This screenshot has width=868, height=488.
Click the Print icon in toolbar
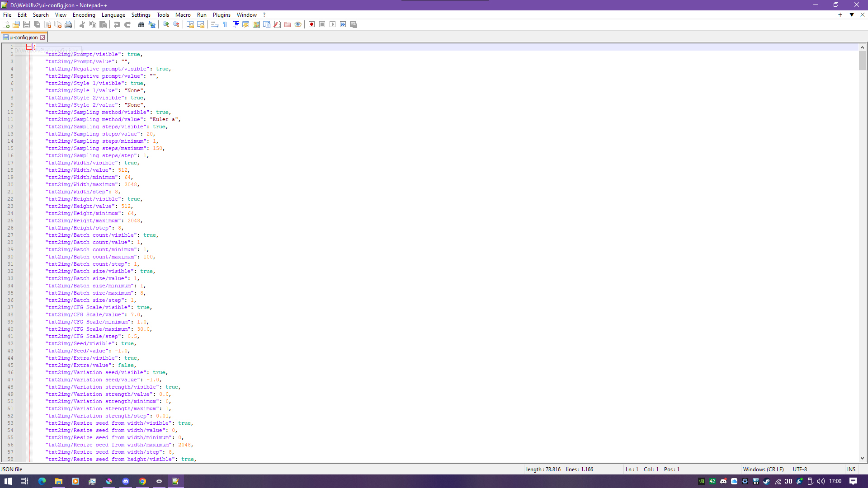68,24
